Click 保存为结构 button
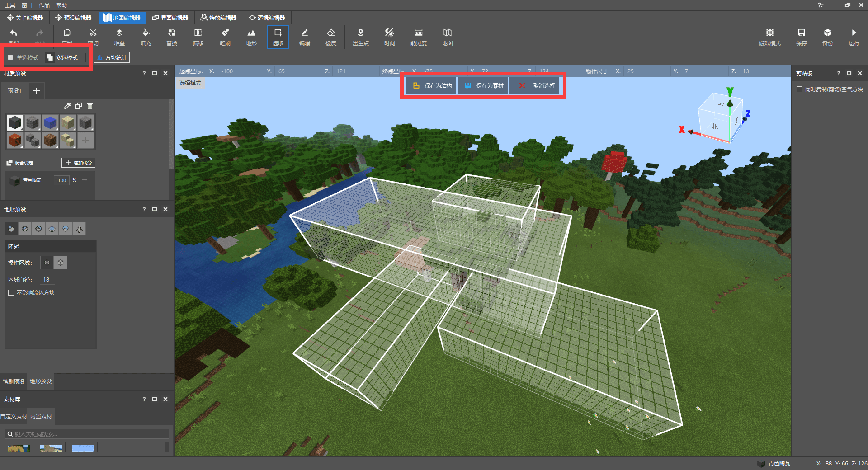This screenshot has height=470, width=868. (432, 86)
